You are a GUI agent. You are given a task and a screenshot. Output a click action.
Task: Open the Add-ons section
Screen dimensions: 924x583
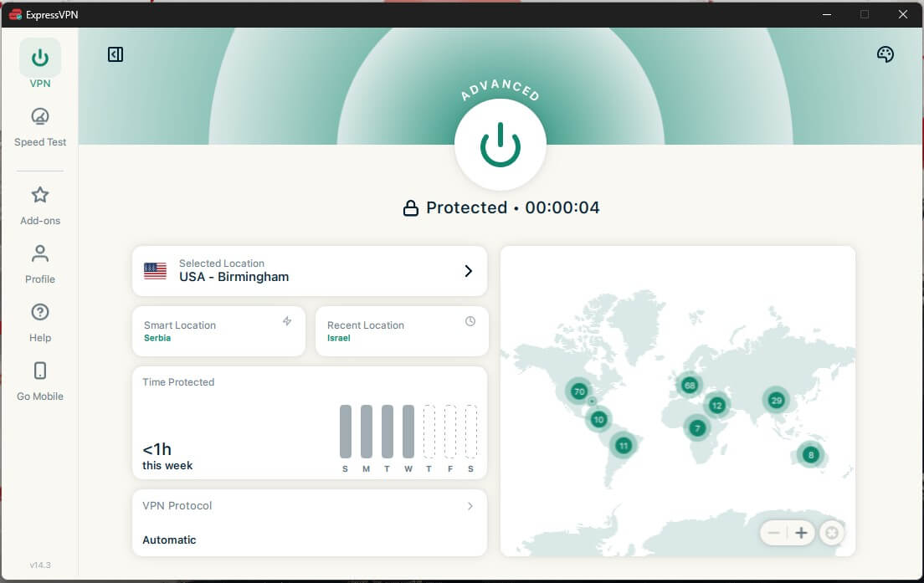click(40, 206)
